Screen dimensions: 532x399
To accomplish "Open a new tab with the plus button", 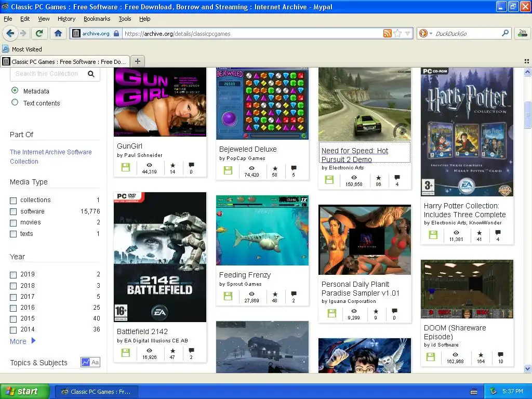I will click(137, 61).
